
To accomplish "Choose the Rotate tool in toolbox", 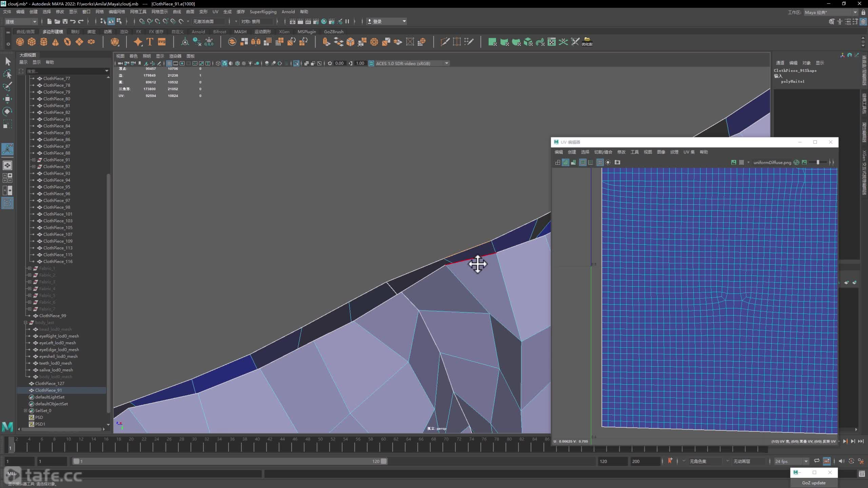I will pyautogui.click(x=7, y=111).
